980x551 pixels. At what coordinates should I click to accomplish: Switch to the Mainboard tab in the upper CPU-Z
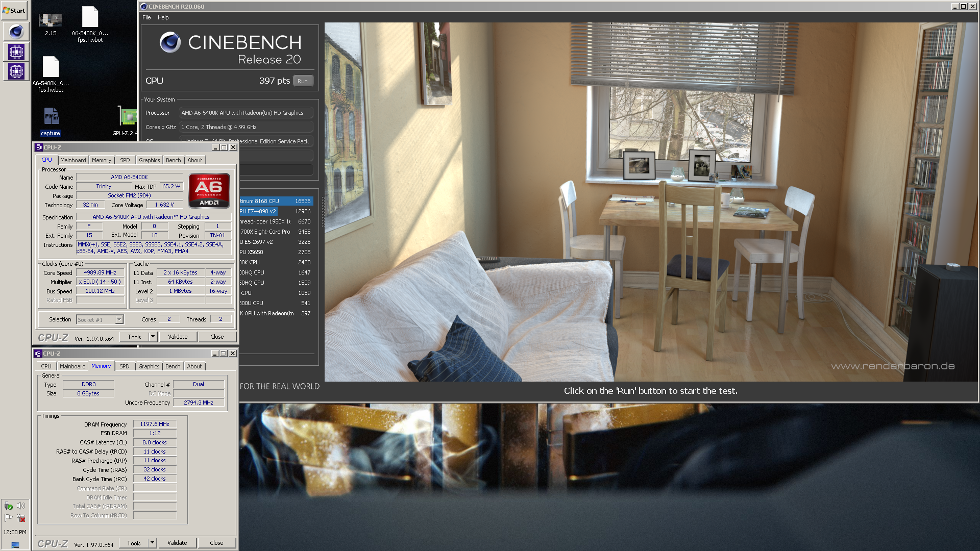(73, 160)
